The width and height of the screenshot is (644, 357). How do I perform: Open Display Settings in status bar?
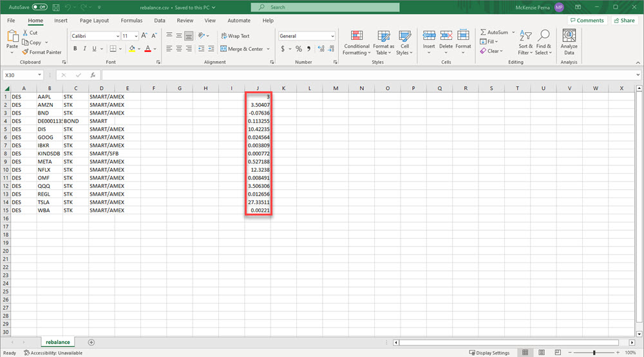(x=489, y=353)
